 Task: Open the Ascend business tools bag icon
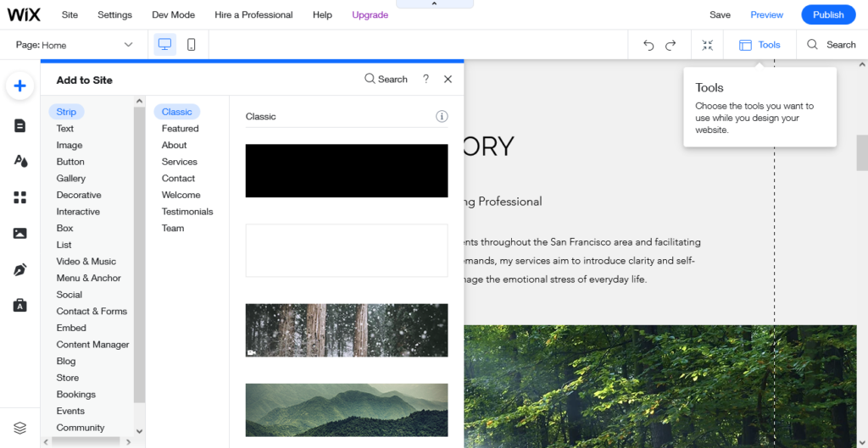tap(20, 305)
